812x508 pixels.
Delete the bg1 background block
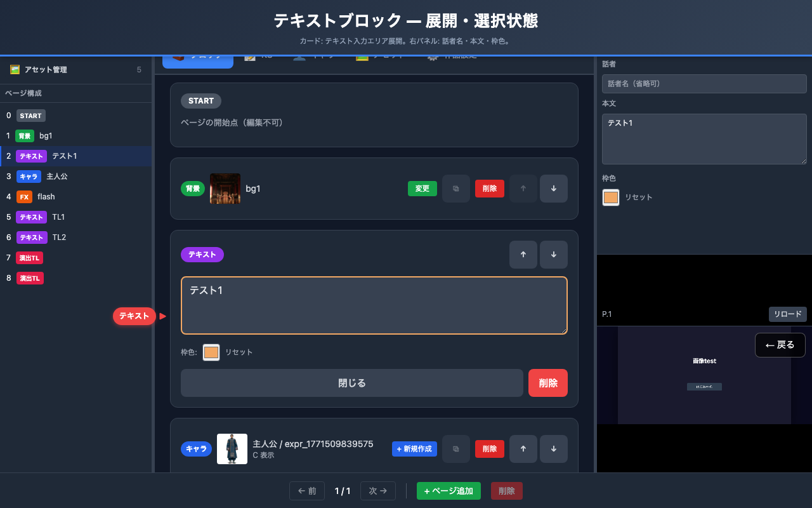click(x=490, y=189)
